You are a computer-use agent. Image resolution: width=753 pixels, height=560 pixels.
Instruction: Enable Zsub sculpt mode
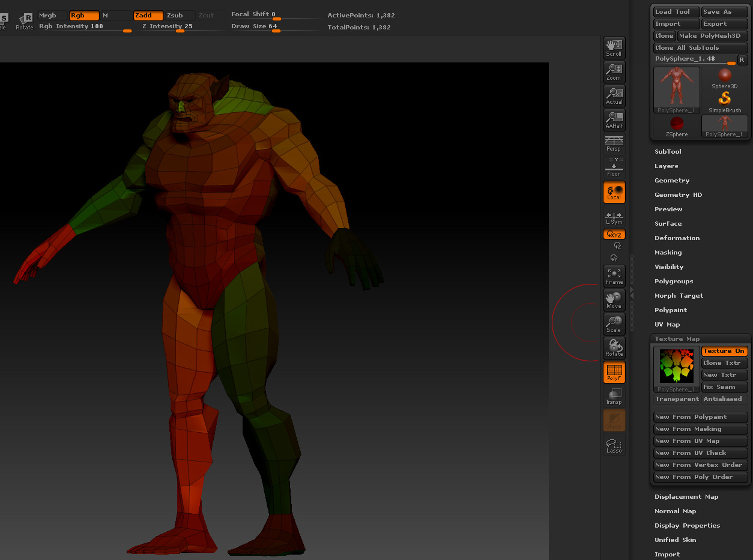tap(180, 16)
